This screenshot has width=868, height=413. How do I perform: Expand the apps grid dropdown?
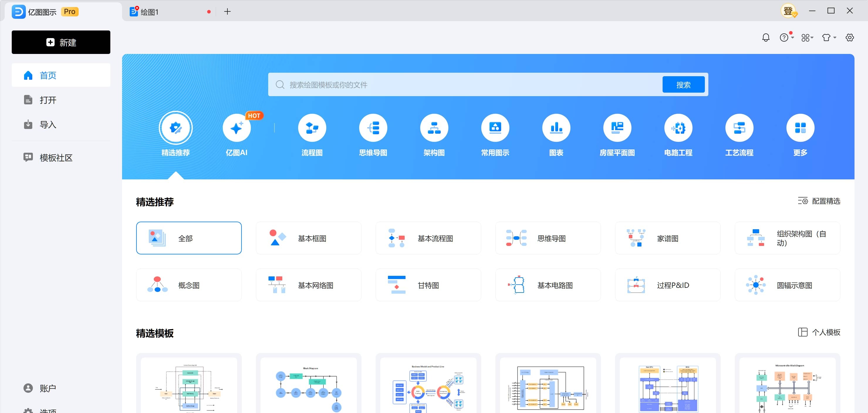pos(807,37)
